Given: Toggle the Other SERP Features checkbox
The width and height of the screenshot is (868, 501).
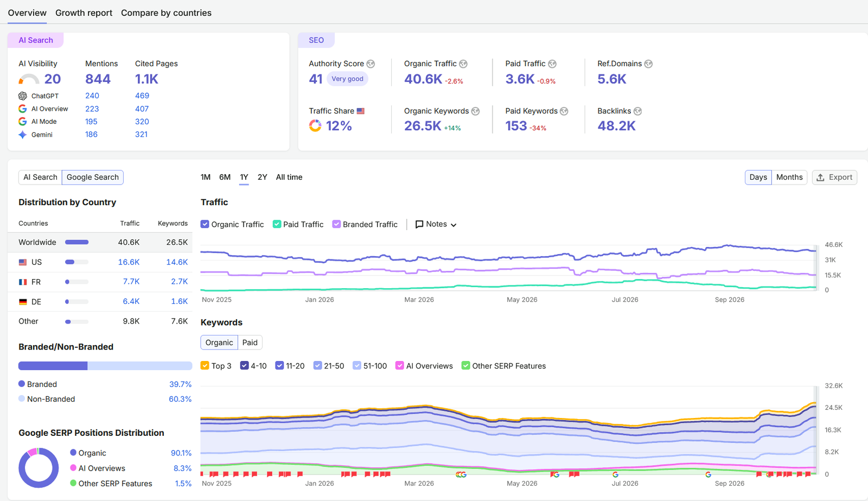Looking at the screenshot, I should [466, 366].
